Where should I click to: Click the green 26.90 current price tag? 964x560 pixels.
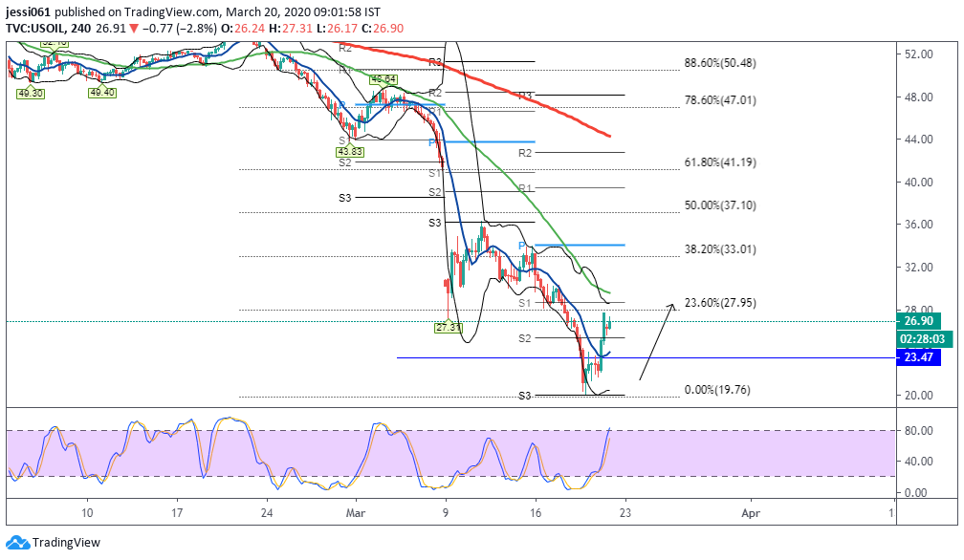[918, 321]
